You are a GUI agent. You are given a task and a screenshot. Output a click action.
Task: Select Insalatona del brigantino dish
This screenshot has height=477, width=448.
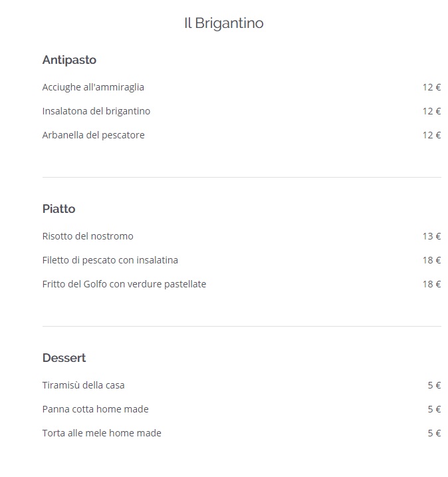96,111
